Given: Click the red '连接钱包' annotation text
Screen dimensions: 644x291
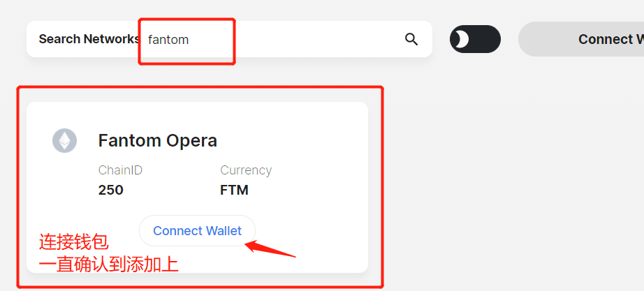Looking at the screenshot, I should click(x=74, y=242).
